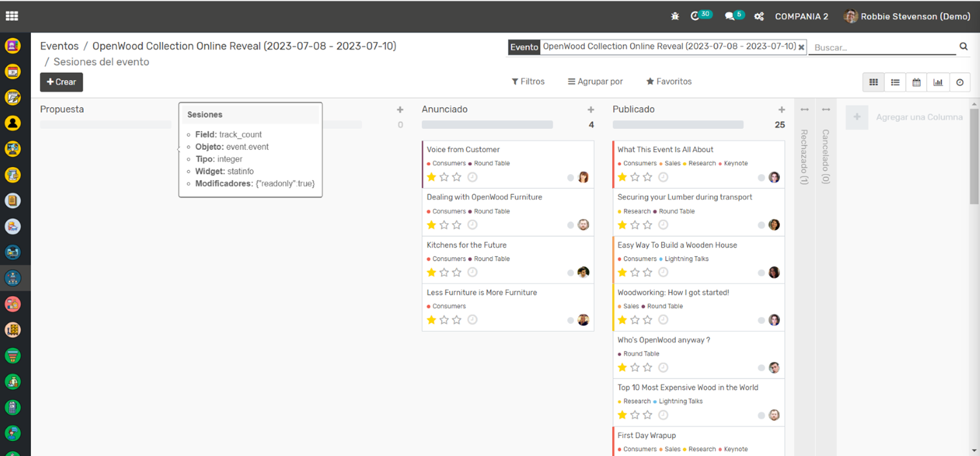Viewport: 980px width, 456px height.
Task: Click the Publicado column progress bar
Action: [x=678, y=124]
